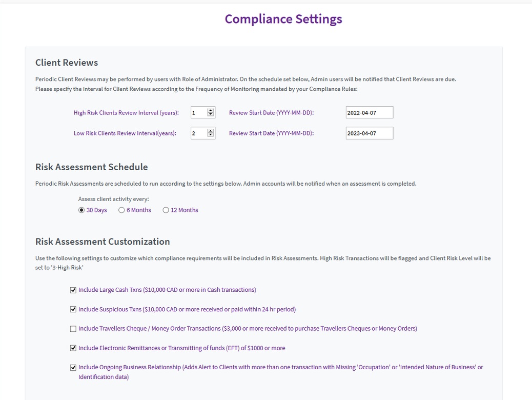Click the 'Low Risk Clients Review Interval(years):' label
This screenshot has width=532, height=400.
tap(125, 133)
